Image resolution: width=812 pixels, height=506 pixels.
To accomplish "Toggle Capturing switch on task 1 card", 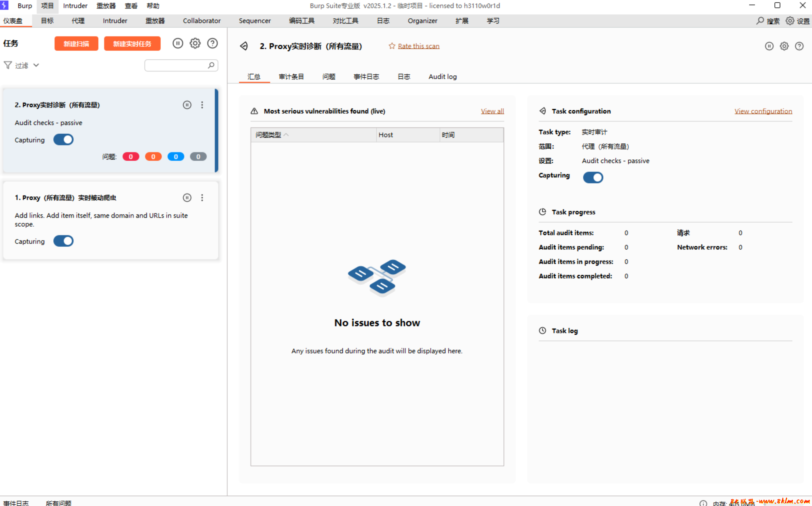I will (63, 241).
